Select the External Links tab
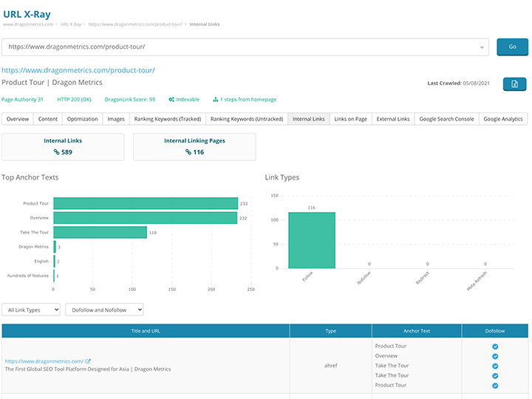This screenshot has width=532, height=399. click(393, 119)
